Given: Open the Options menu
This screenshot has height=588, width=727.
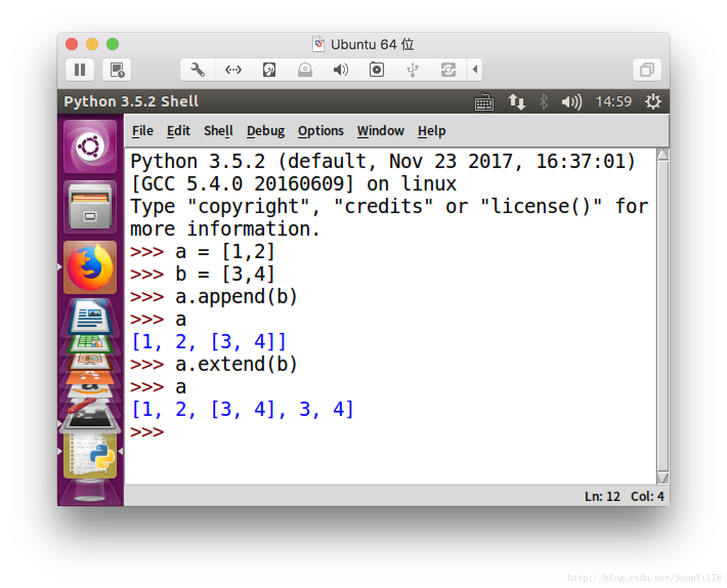Looking at the screenshot, I should [x=320, y=131].
